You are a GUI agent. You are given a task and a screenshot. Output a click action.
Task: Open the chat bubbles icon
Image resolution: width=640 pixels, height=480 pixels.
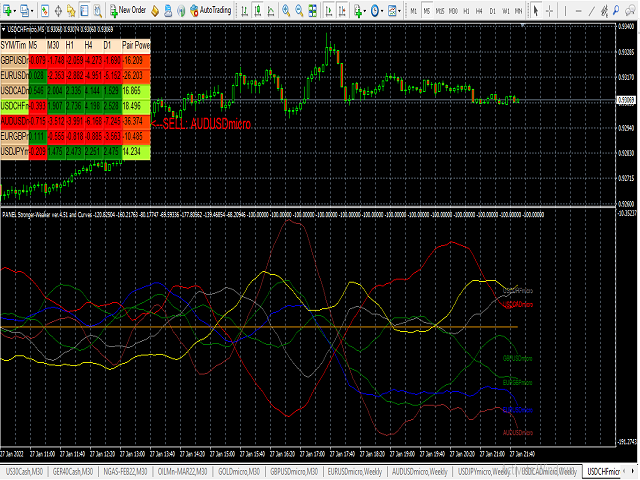(x=631, y=11)
